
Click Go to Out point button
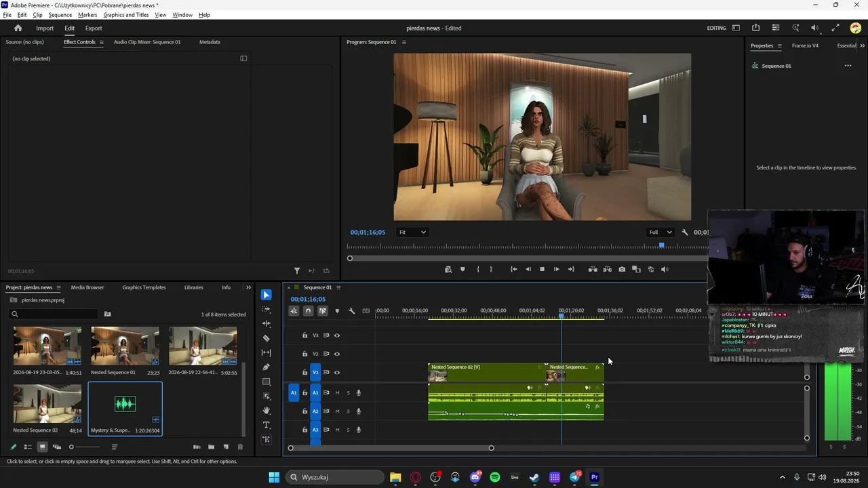pyautogui.click(x=571, y=269)
